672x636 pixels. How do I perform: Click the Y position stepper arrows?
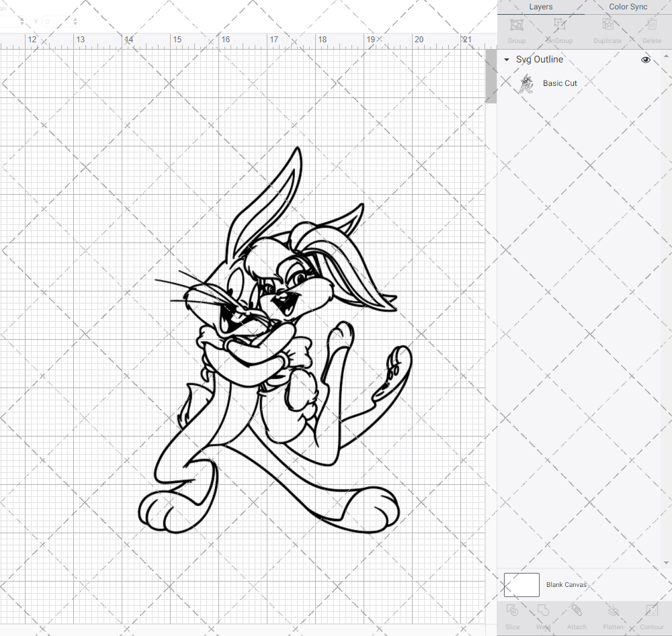tap(75, 21)
